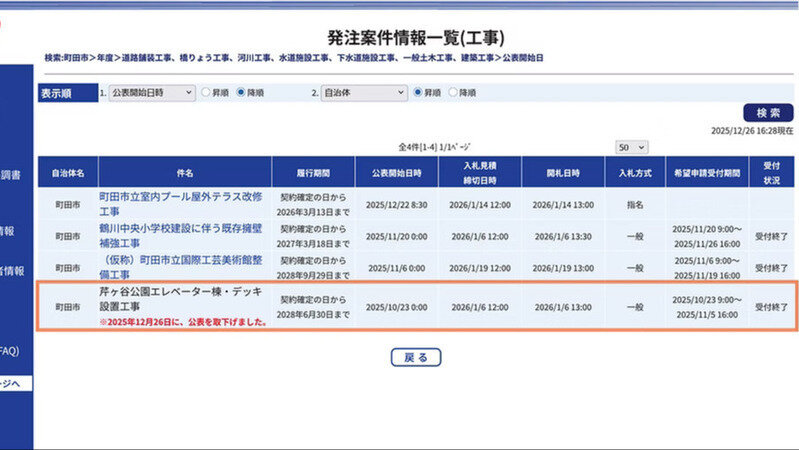Image resolution: width=799 pixels, height=450 pixels.
Task: Select 昇順 radio for second sort key
Action: point(418,92)
